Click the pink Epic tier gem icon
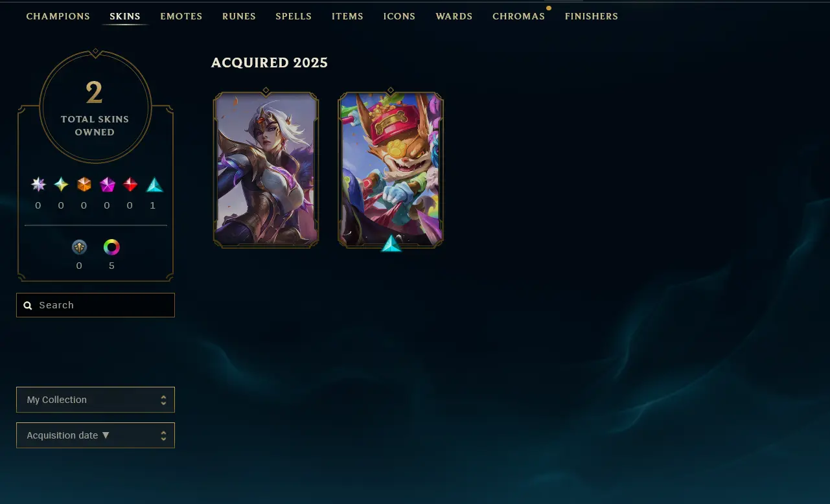This screenshot has width=830, height=504. 107,185
